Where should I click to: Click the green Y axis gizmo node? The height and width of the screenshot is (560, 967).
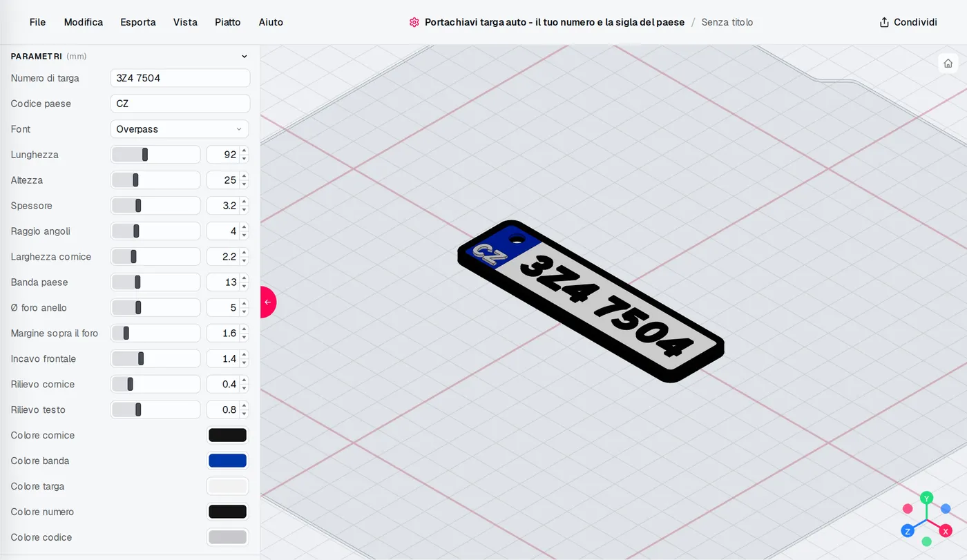[x=927, y=498]
